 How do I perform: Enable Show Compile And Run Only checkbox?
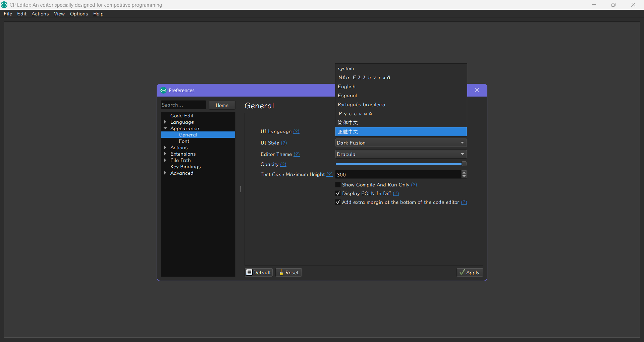(338, 185)
